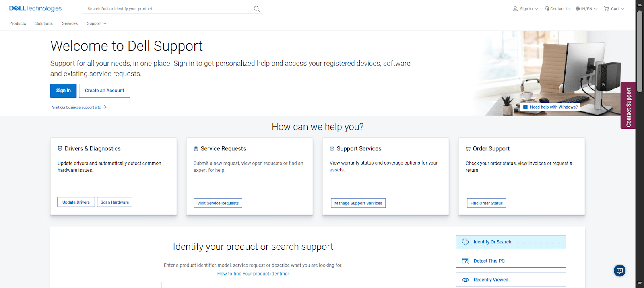Click the Update Drivers button
This screenshot has width=644, height=288.
(76, 202)
